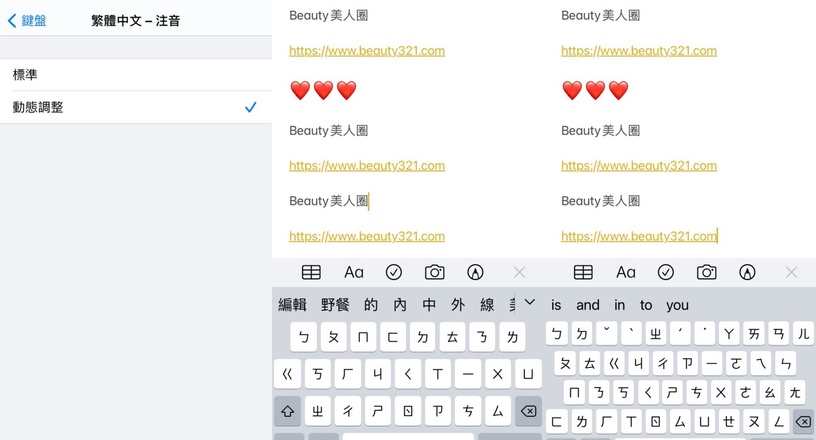Tap the delete key on middle keyboard

(528, 411)
